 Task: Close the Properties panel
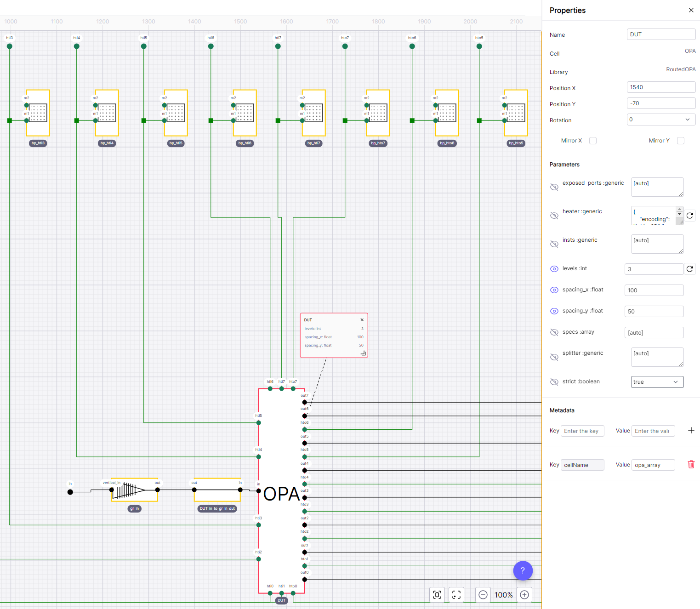pos(691,10)
